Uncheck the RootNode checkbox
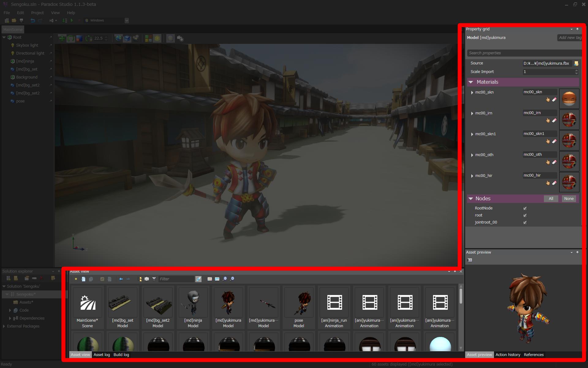The image size is (588, 368). tap(525, 208)
